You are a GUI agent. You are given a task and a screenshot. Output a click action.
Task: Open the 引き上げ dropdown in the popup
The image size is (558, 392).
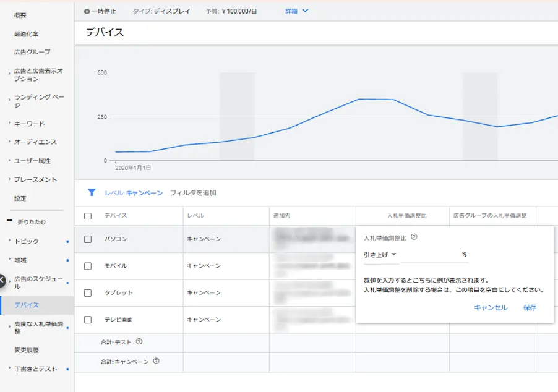pos(380,255)
